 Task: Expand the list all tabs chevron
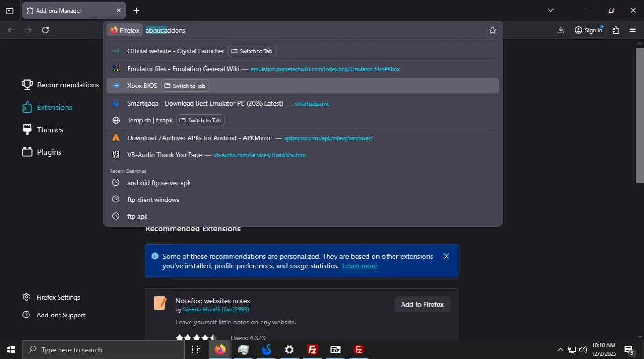pyautogui.click(x=550, y=10)
